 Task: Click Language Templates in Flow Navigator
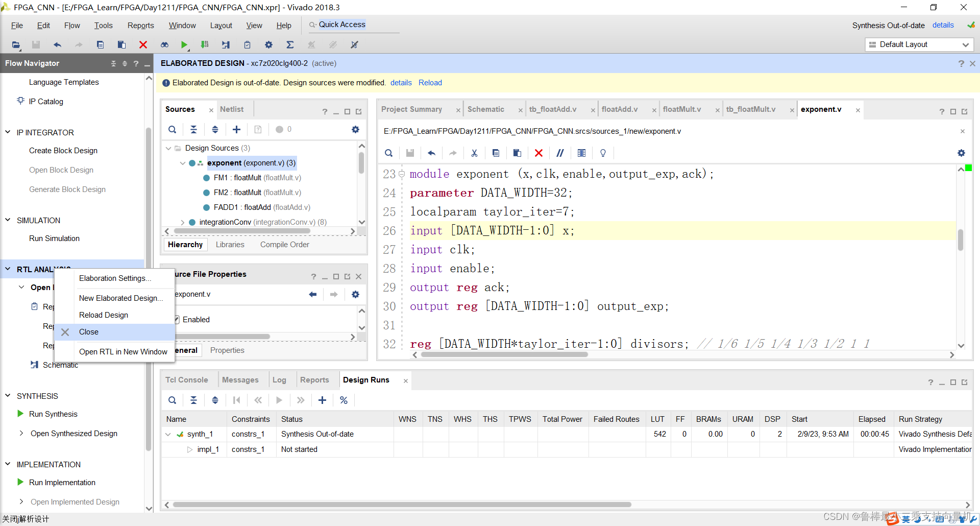point(64,82)
